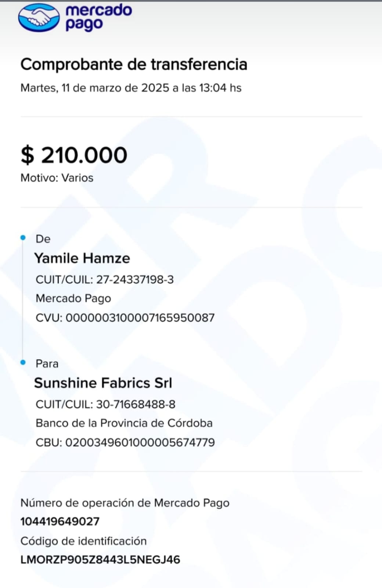The height and width of the screenshot is (588, 382).
Task: Select the $ 210.000 amount
Action: pos(74,155)
